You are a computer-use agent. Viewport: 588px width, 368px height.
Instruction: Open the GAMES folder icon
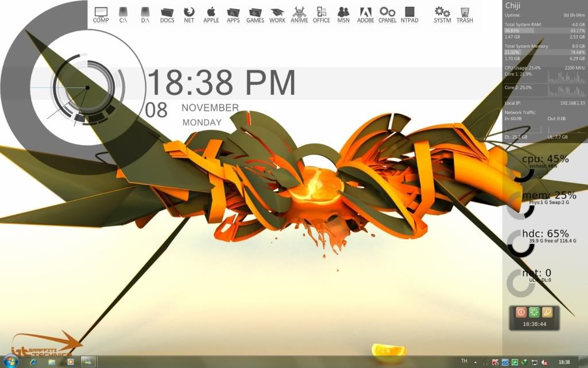coord(255,15)
